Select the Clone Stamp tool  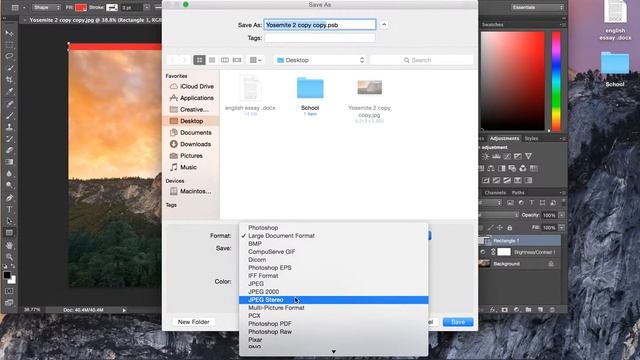point(9,127)
